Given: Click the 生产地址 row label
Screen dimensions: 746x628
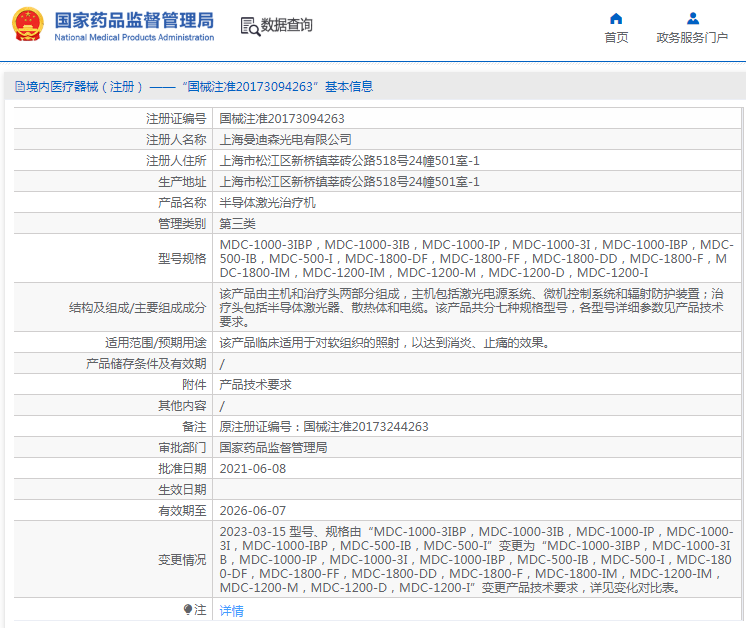Looking at the screenshot, I should [182, 182].
